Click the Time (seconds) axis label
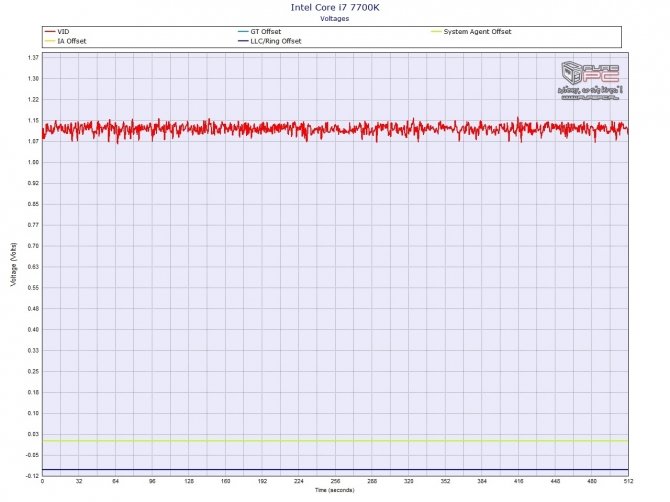 (335, 490)
